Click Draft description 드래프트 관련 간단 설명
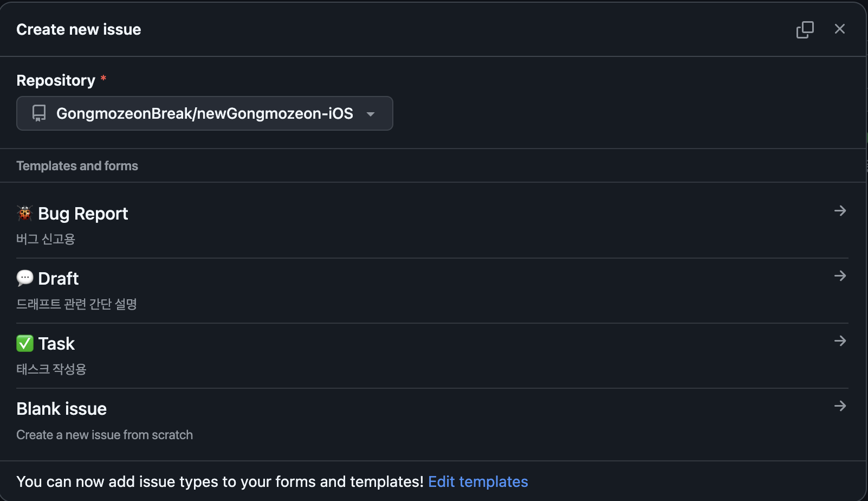 point(76,304)
